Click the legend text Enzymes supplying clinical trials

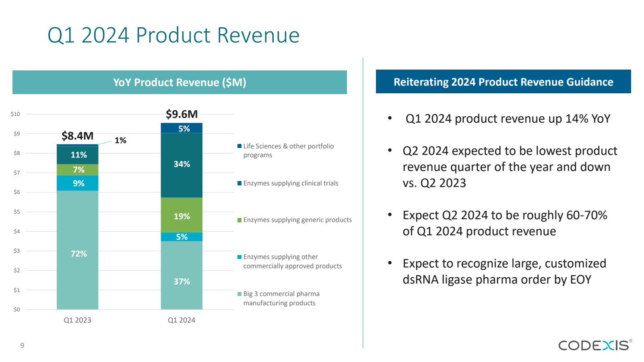[291, 183]
